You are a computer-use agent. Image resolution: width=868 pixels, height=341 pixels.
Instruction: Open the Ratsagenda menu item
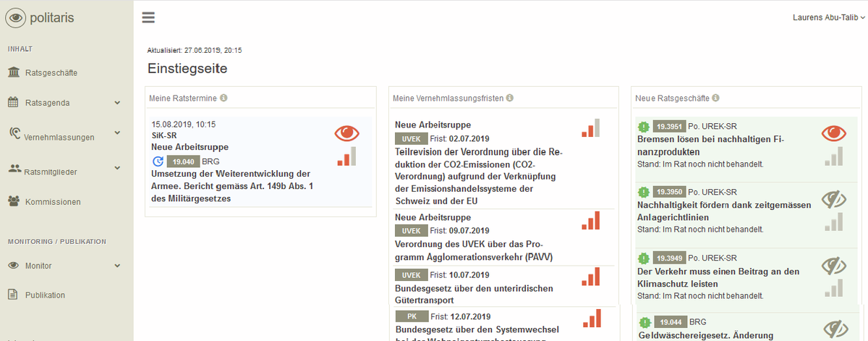(47, 103)
